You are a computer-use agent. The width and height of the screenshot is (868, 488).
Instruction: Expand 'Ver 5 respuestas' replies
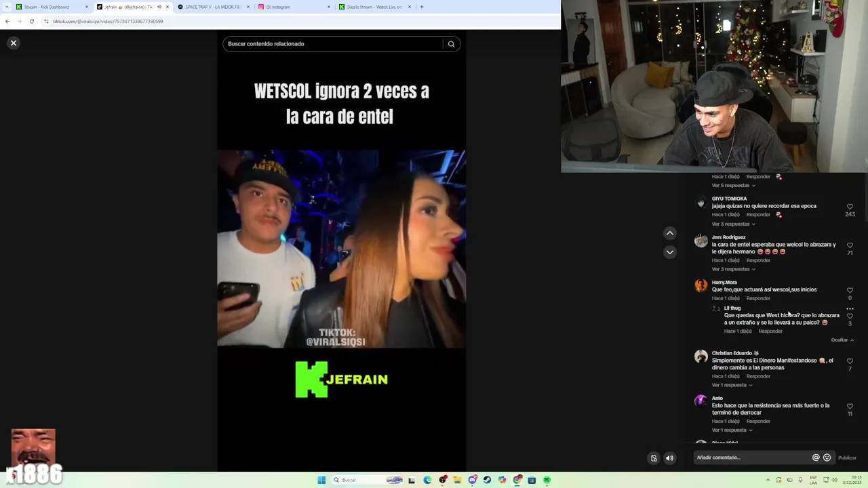pos(733,186)
